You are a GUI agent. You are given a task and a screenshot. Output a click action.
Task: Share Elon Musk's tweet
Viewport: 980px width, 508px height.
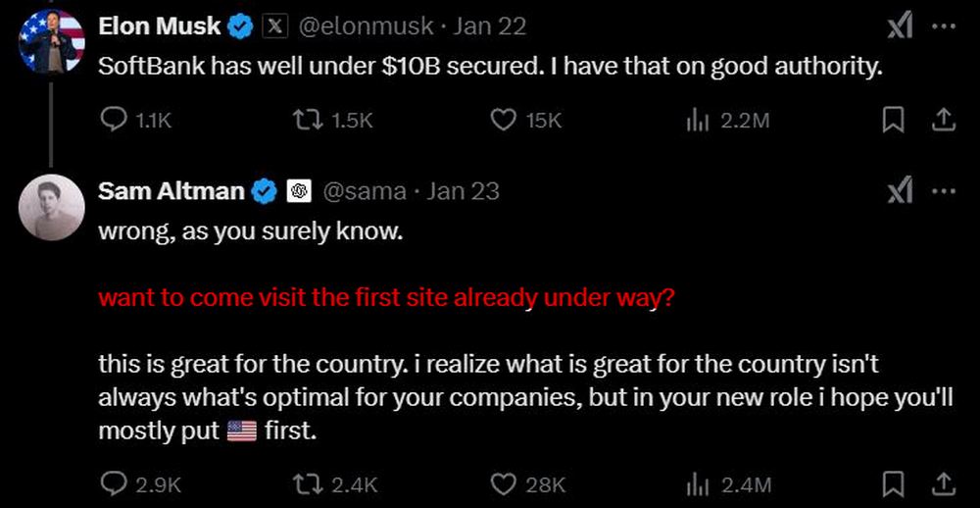pos(943,120)
